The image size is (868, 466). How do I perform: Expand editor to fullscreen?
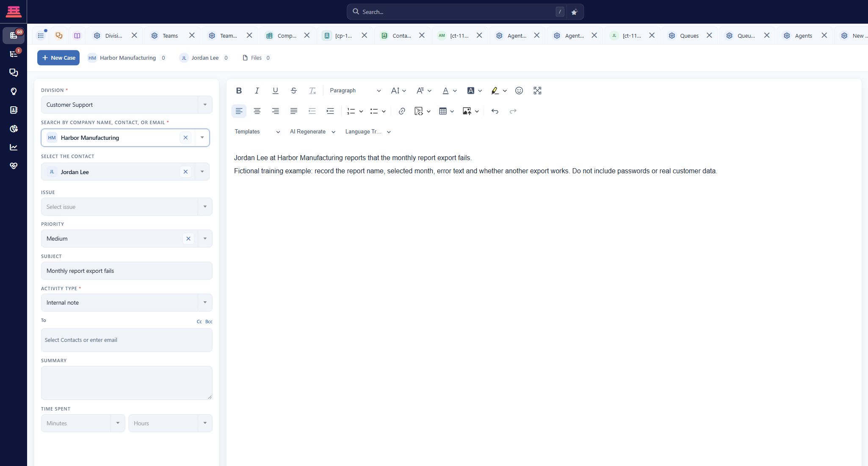[x=537, y=91]
